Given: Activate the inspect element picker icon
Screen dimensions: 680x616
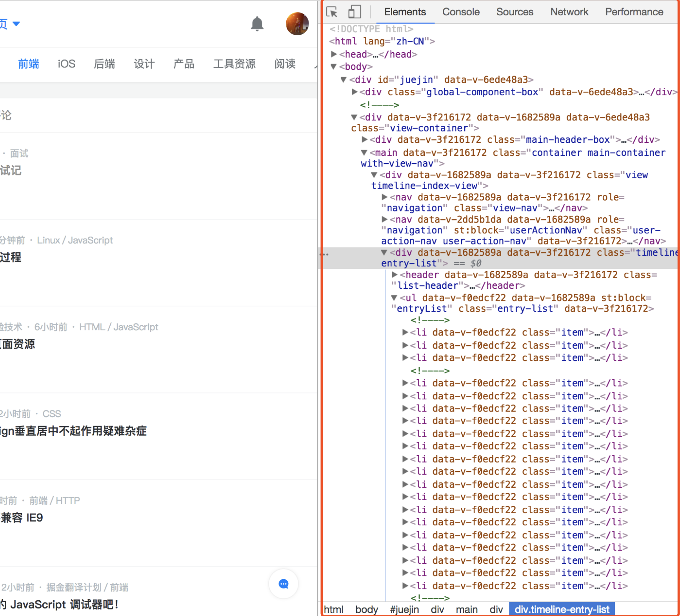Looking at the screenshot, I should (x=332, y=12).
